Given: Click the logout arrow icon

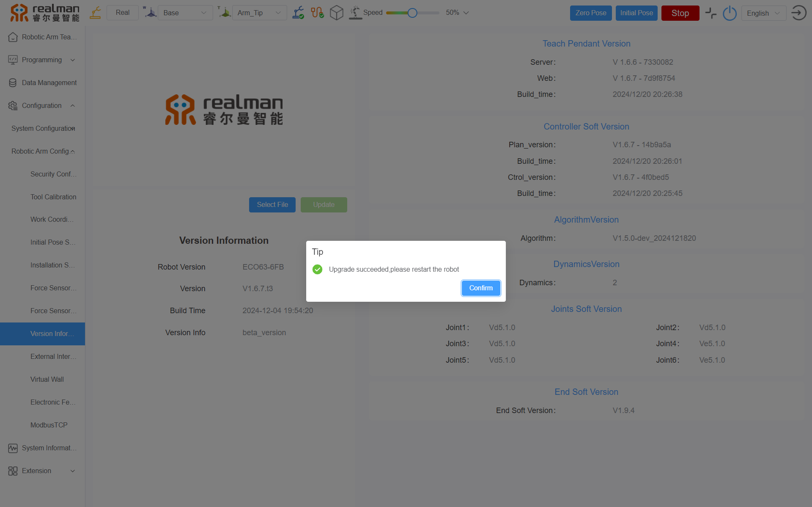Looking at the screenshot, I should [798, 13].
